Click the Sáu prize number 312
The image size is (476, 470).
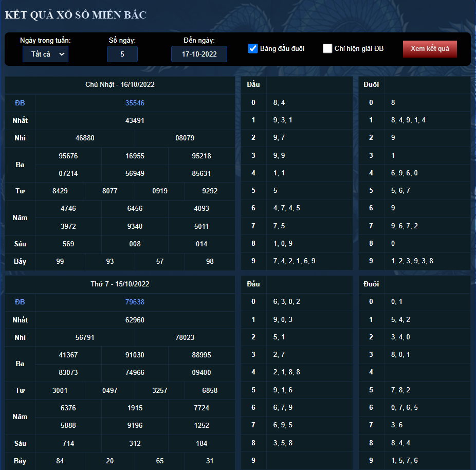pos(135,444)
